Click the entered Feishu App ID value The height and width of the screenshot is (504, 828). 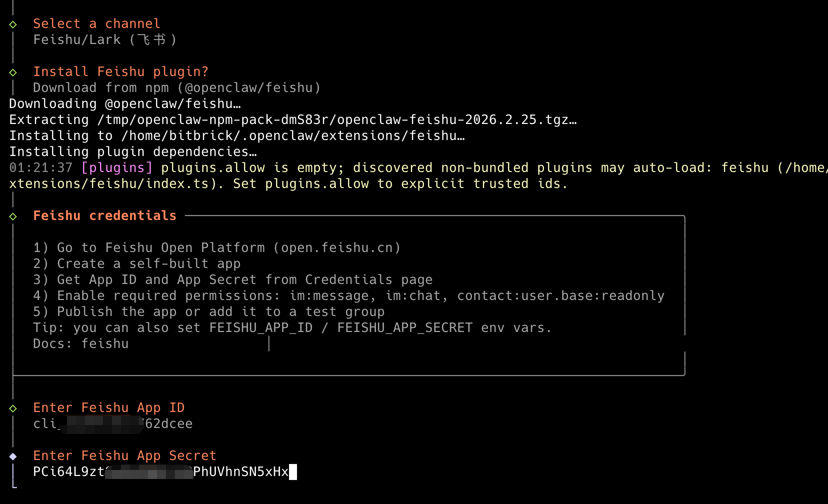[x=112, y=424]
